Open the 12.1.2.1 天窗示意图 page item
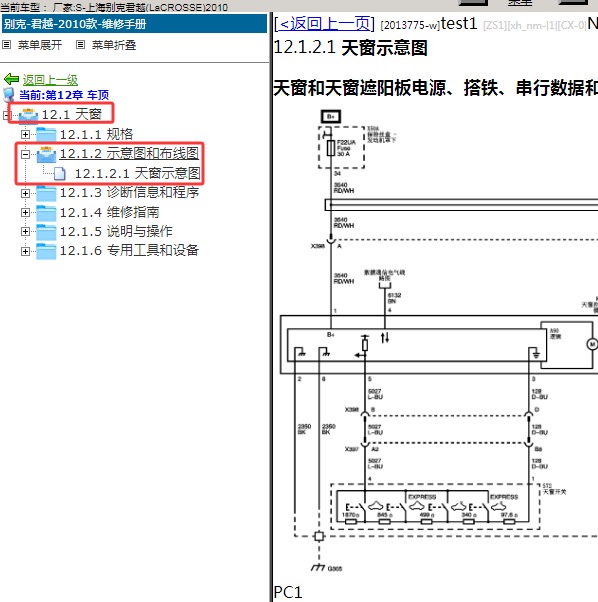 pos(137,174)
